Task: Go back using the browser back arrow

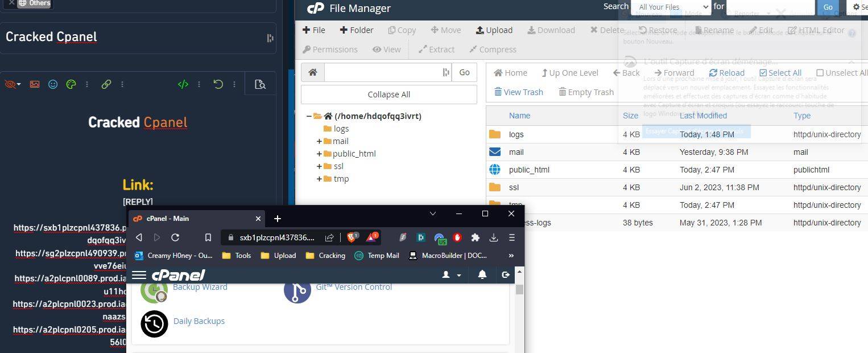Action: click(139, 237)
